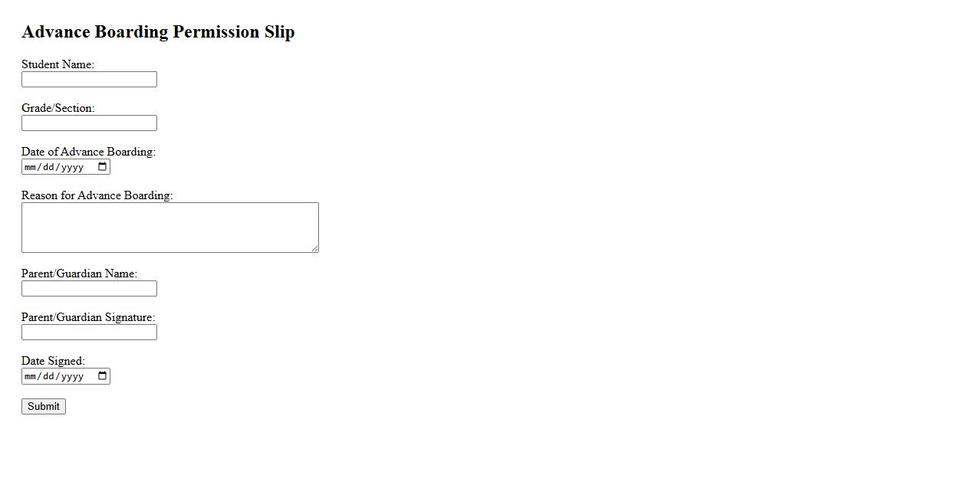Click the Reason for Advance Boarding textarea
Viewport: 980px width, 498px height.
coord(169,228)
